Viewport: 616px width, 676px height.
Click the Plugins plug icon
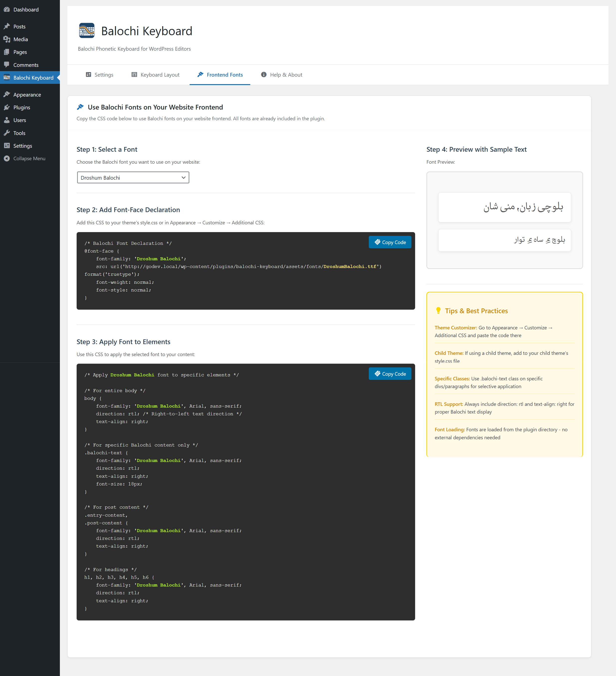[x=7, y=107]
